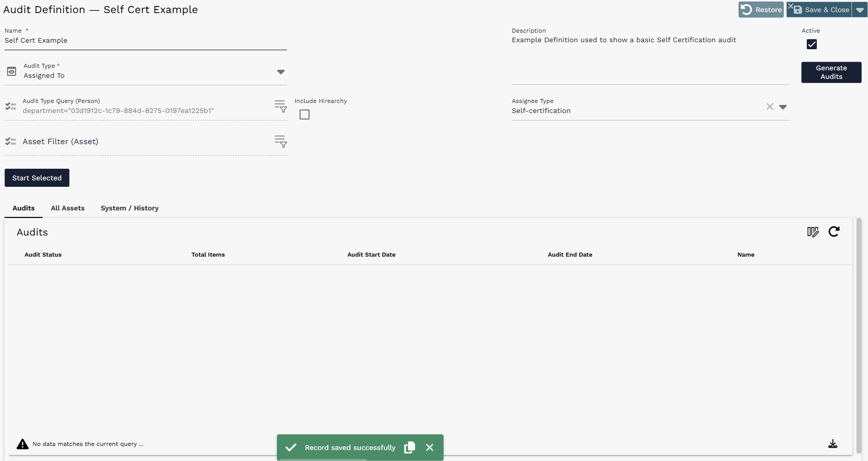868x461 pixels.
Task: Click the Audit Type Query checklist icon
Action: (11, 106)
